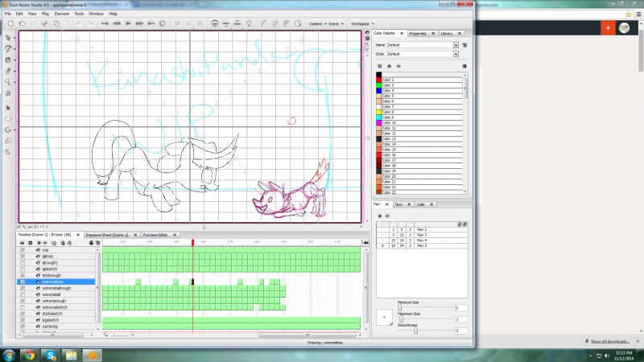Select the Zoom magnifier tool in left toolbox
The height and width of the screenshot is (362, 644).
click(x=8, y=82)
